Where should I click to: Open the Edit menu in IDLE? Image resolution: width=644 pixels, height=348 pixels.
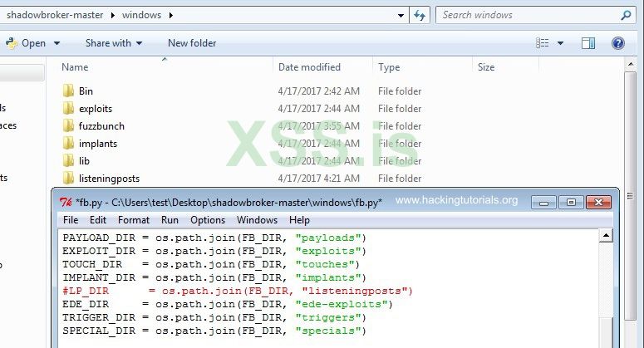tap(98, 220)
